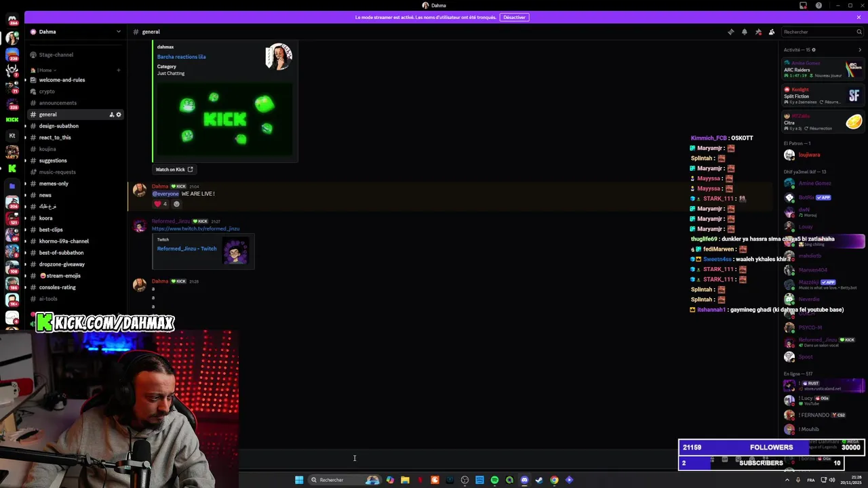Select the suggestions channel

(x=75, y=161)
